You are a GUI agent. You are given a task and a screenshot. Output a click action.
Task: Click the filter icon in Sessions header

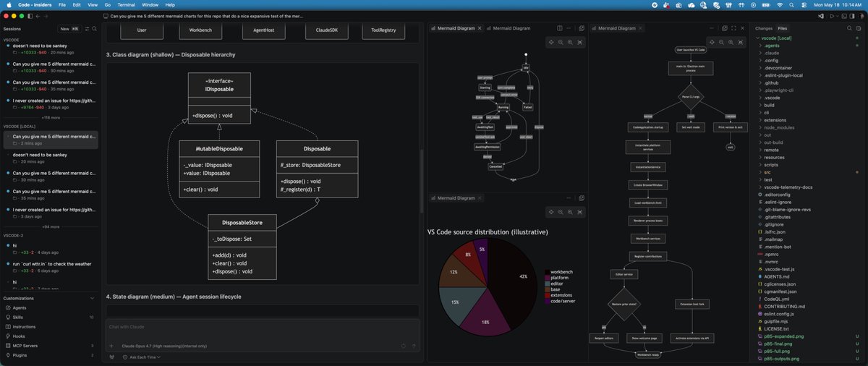pos(87,29)
